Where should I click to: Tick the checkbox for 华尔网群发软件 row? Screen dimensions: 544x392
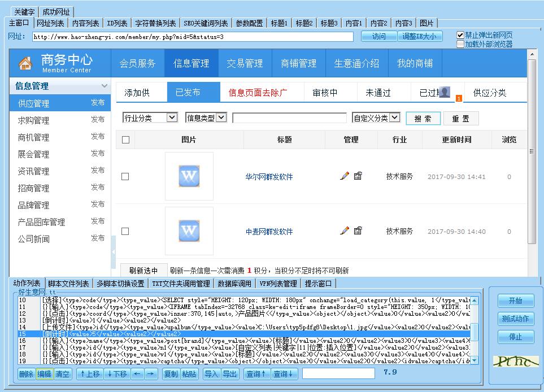click(x=125, y=177)
